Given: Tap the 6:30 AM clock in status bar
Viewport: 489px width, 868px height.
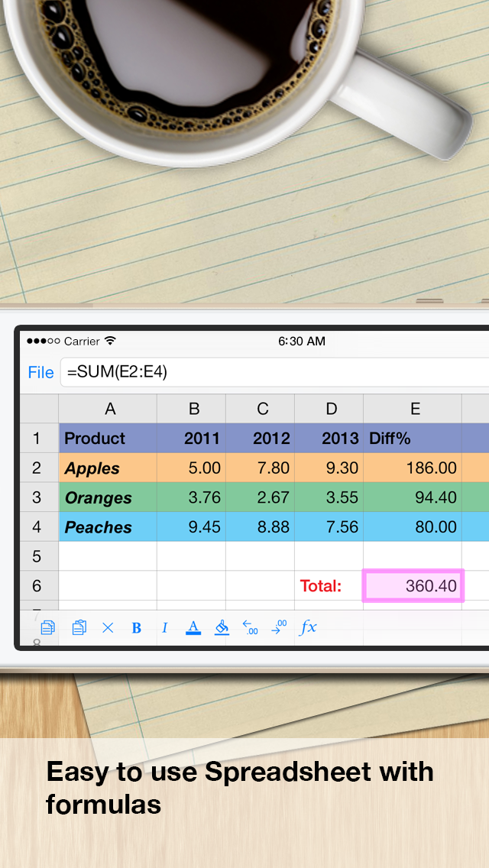Looking at the screenshot, I should (301, 342).
